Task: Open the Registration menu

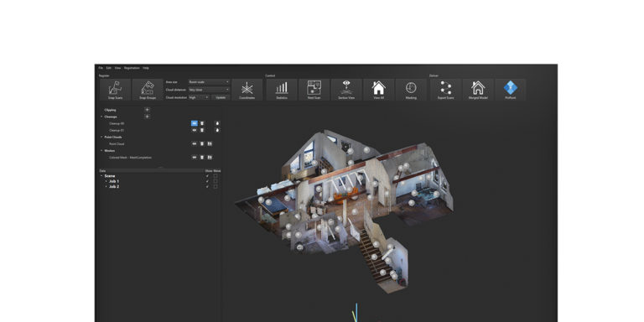Action: [132, 68]
